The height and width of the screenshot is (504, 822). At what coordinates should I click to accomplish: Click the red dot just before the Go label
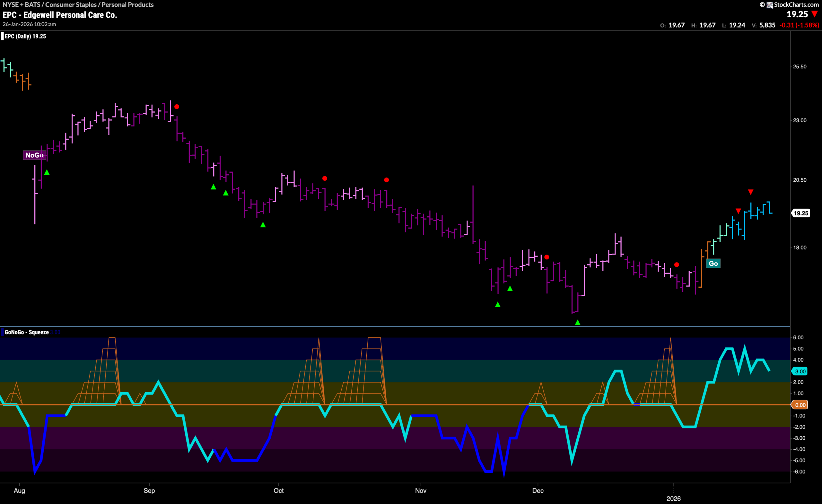pyautogui.click(x=677, y=265)
